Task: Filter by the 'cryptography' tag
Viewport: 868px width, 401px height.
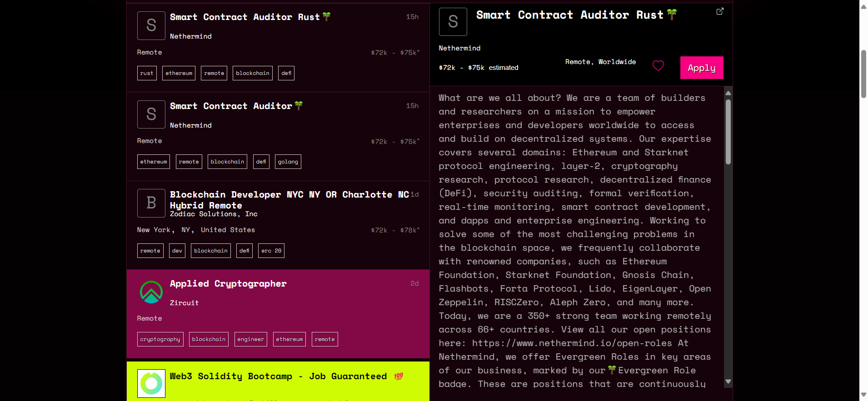Action: pyautogui.click(x=160, y=339)
